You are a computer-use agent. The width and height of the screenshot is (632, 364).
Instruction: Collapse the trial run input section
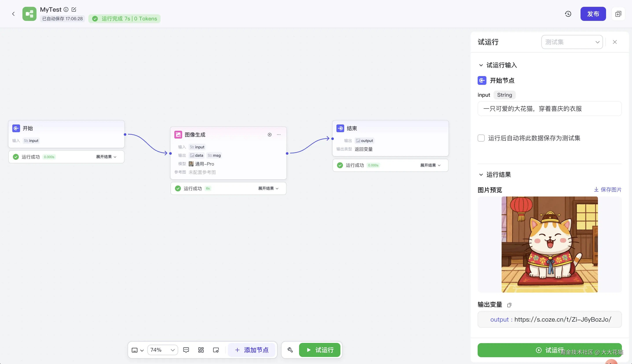tap(481, 65)
